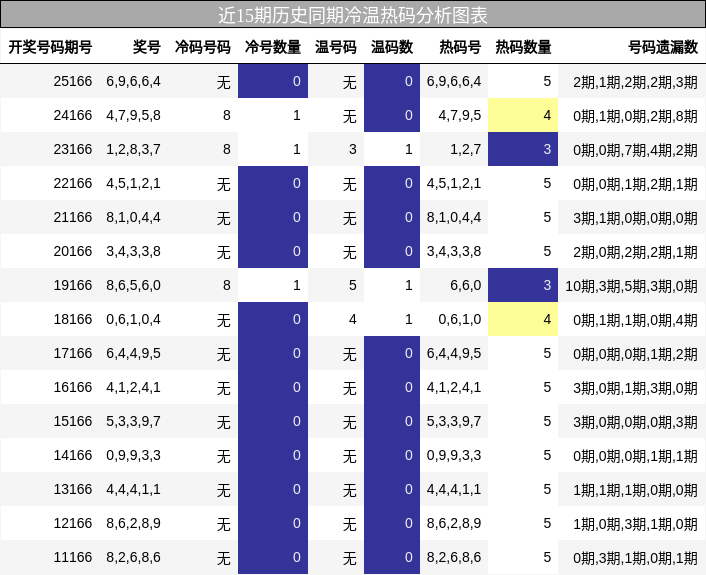Screen dimensions: 706x575
Task: Click period number 11166
Action: pyautogui.click(x=72, y=557)
